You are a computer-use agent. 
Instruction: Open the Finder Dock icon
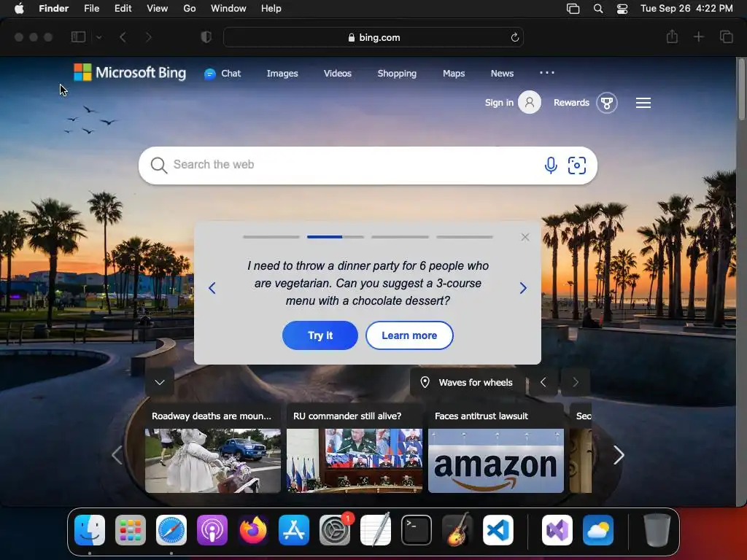tap(90, 530)
